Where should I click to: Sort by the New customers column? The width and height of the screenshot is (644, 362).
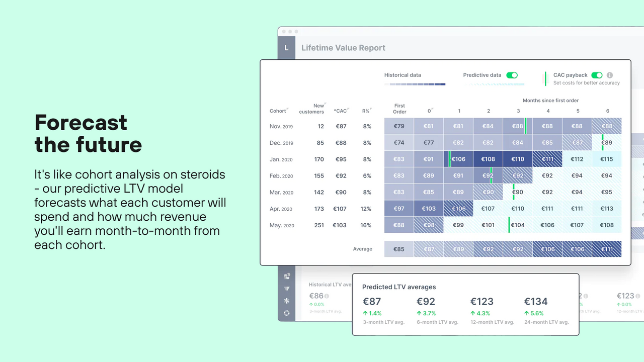click(312, 109)
